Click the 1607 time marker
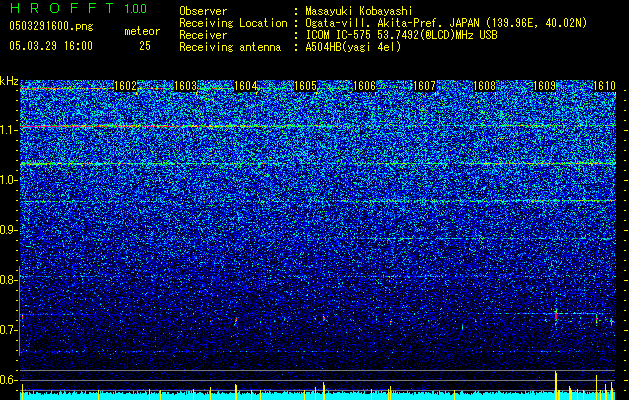Viewport: 629px width, 400px height. point(424,86)
